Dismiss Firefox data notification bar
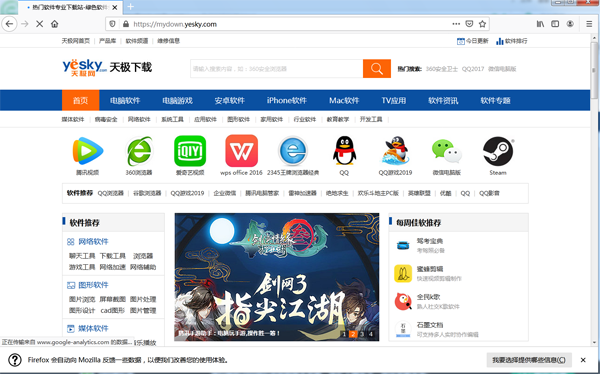The image size is (600, 374). [583, 360]
